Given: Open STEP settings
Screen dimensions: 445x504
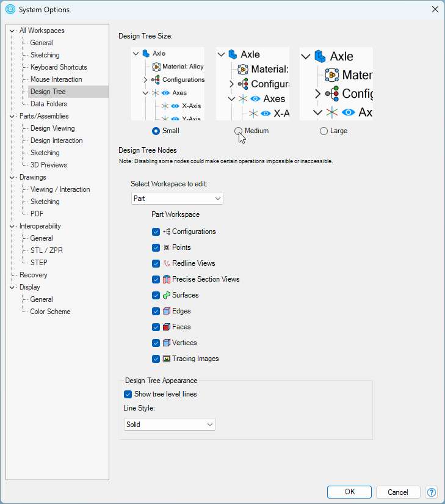Looking at the screenshot, I should [x=39, y=263].
